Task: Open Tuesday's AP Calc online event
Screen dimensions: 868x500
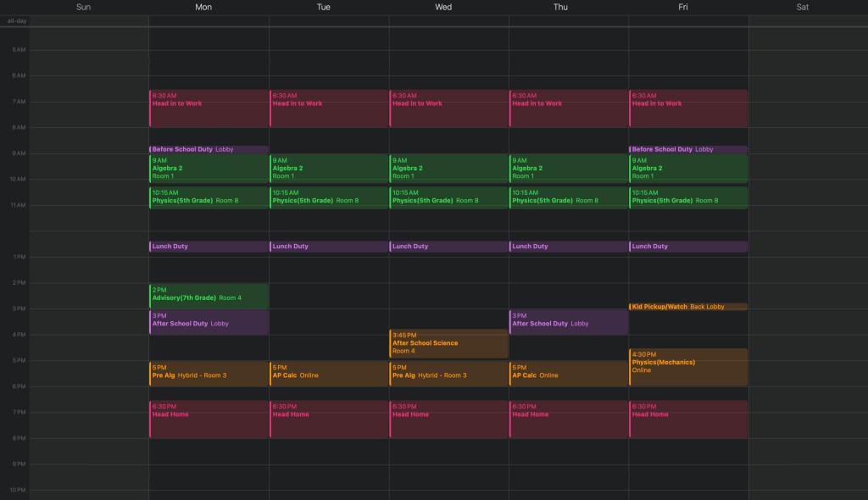Action: [329, 373]
